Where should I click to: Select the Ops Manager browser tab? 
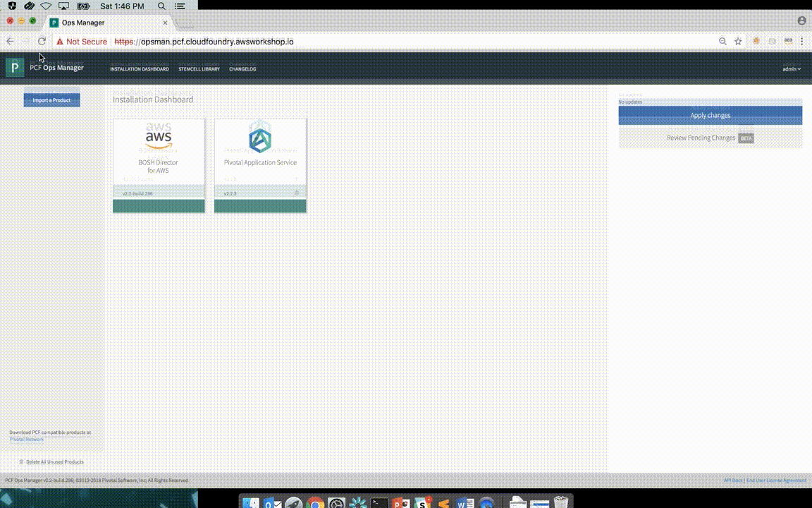[109, 23]
